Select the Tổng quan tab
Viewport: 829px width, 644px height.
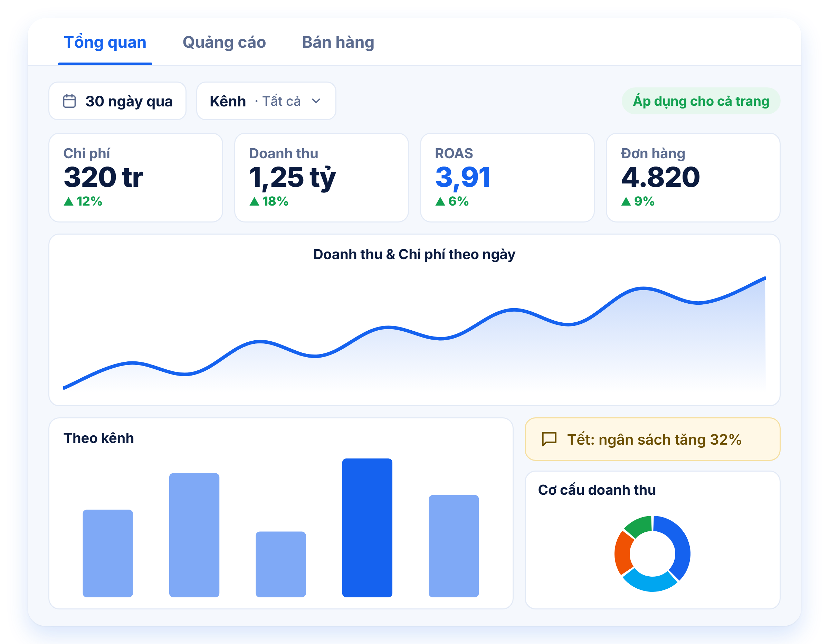(105, 42)
